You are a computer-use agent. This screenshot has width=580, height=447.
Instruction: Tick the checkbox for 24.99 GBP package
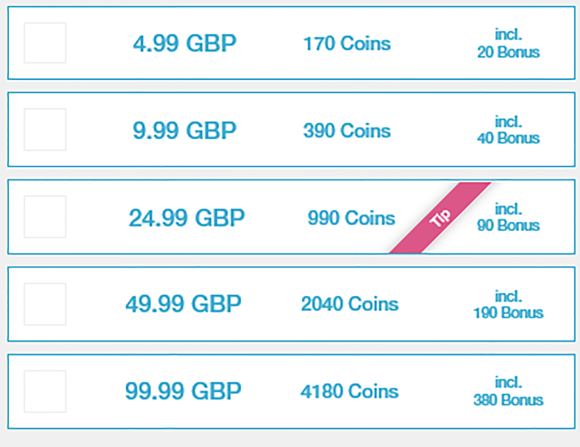click(x=45, y=217)
